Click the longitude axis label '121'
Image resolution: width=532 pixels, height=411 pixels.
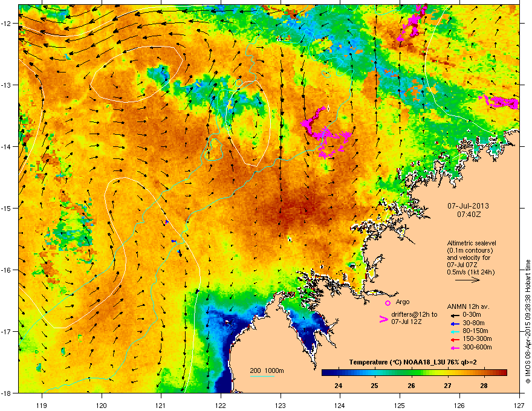[161, 405]
